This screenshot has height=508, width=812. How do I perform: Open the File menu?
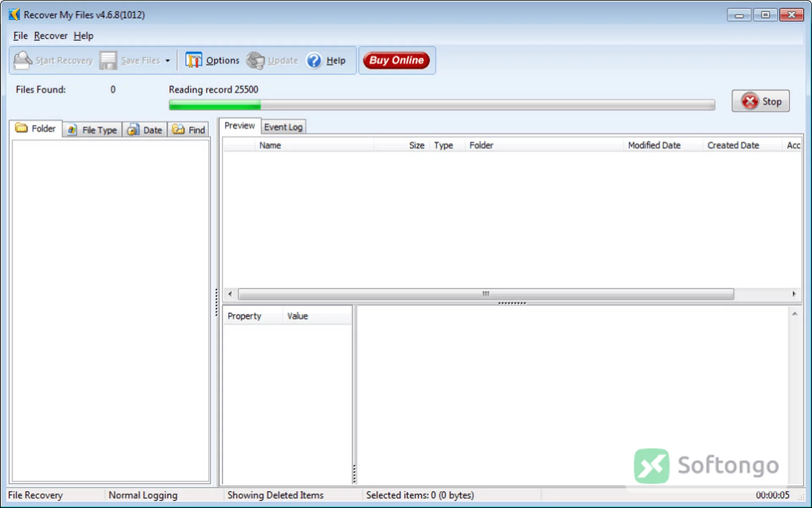point(20,36)
